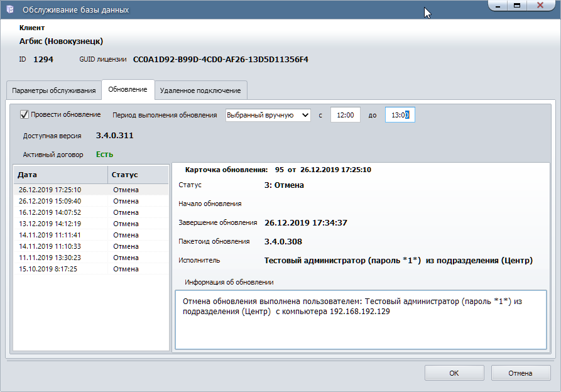Select row 14.11.2019 11:11:41
The width and height of the screenshot is (561, 392).
coord(91,235)
